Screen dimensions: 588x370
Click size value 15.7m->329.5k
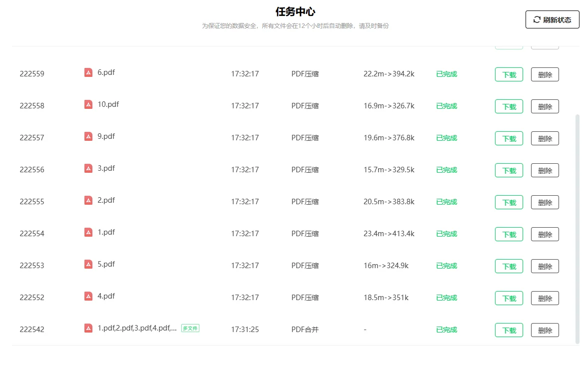coord(389,169)
